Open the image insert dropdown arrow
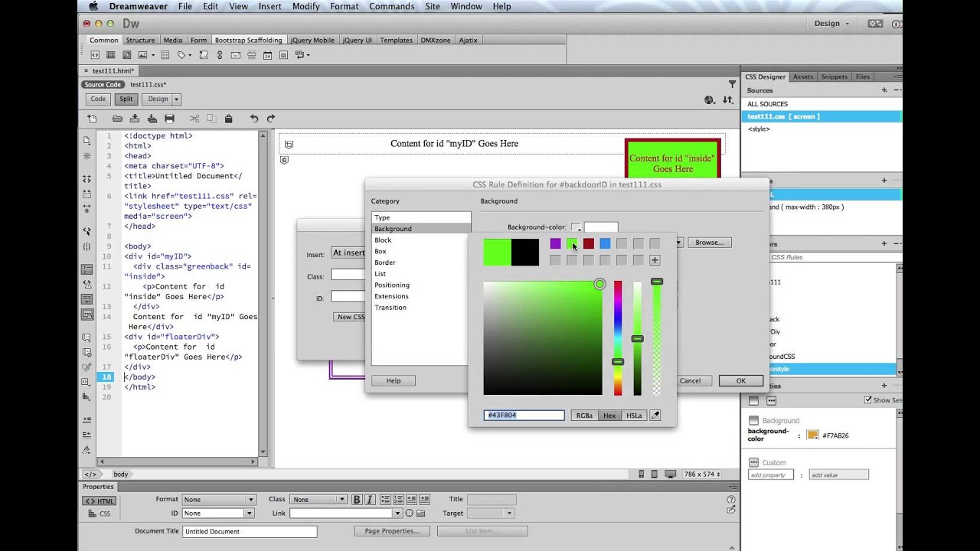 pos(153,55)
